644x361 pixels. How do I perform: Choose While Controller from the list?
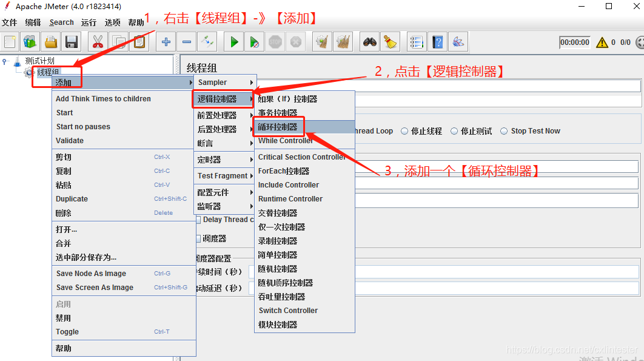[304, 141]
